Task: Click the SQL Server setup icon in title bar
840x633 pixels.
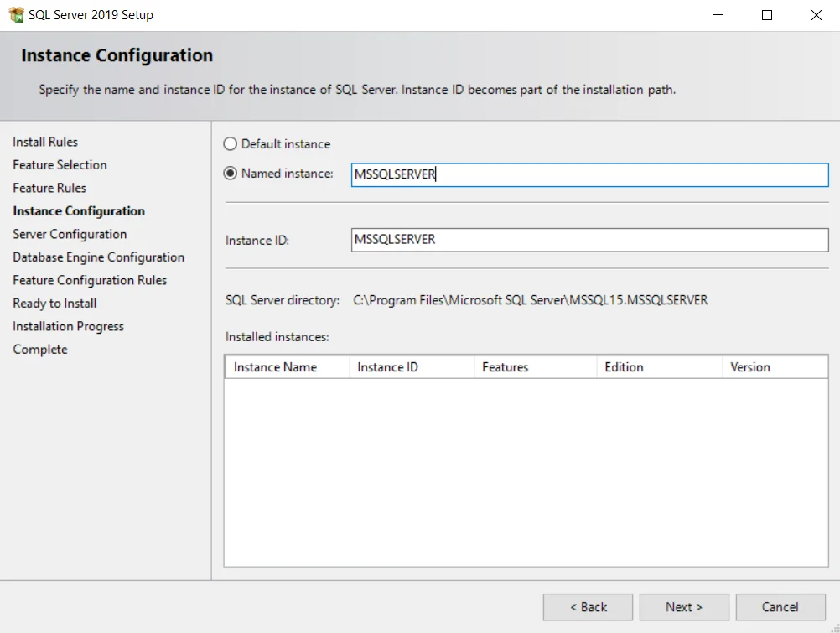Action: click(17, 14)
